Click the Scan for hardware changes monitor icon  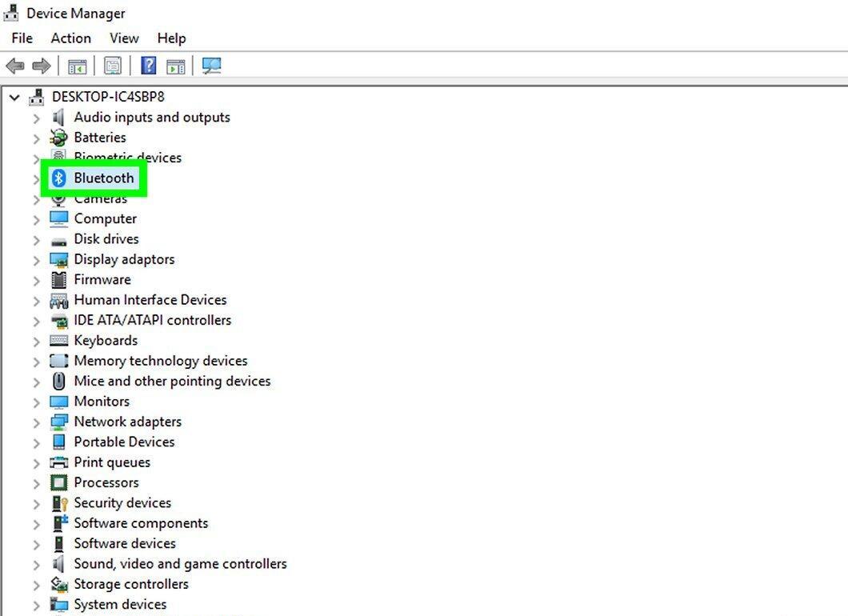211,66
